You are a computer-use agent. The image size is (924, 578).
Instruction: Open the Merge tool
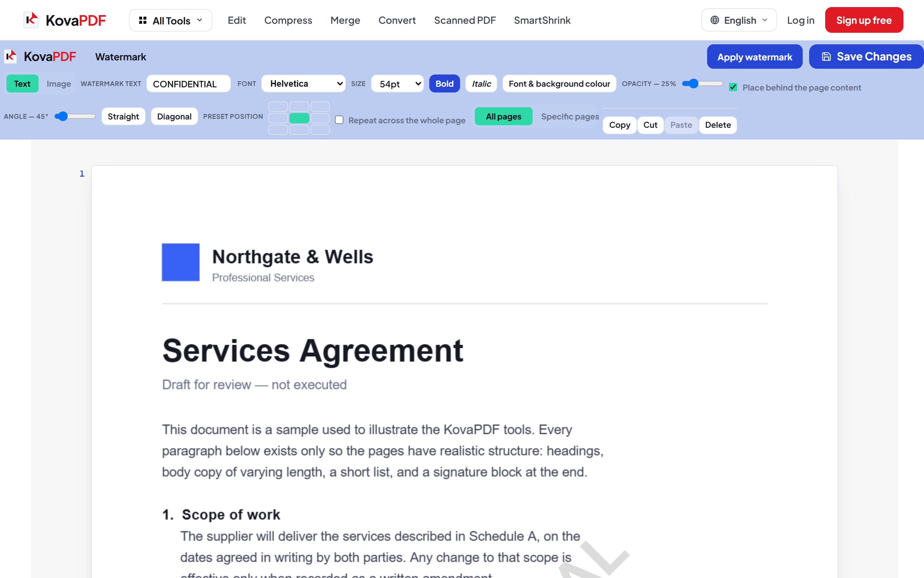pyautogui.click(x=345, y=20)
